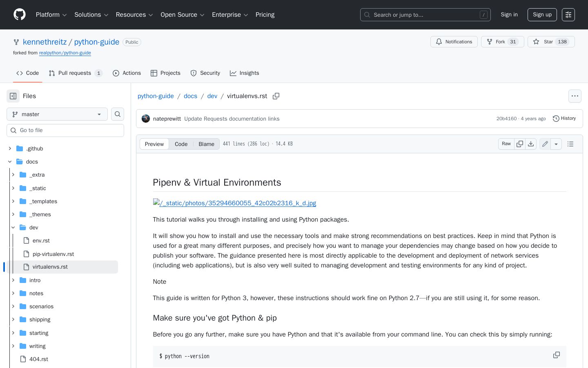Open Notifications for this repository
Screen dimensions: 588x368
[x=454, y=42]
